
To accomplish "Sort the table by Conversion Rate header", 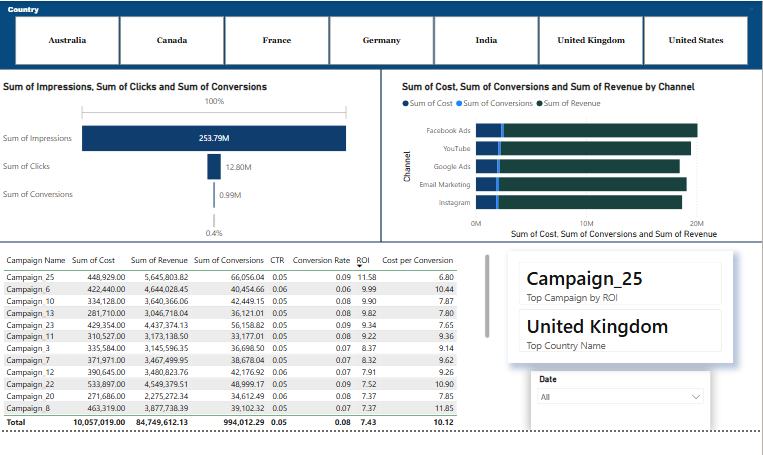I will [321, 260].
